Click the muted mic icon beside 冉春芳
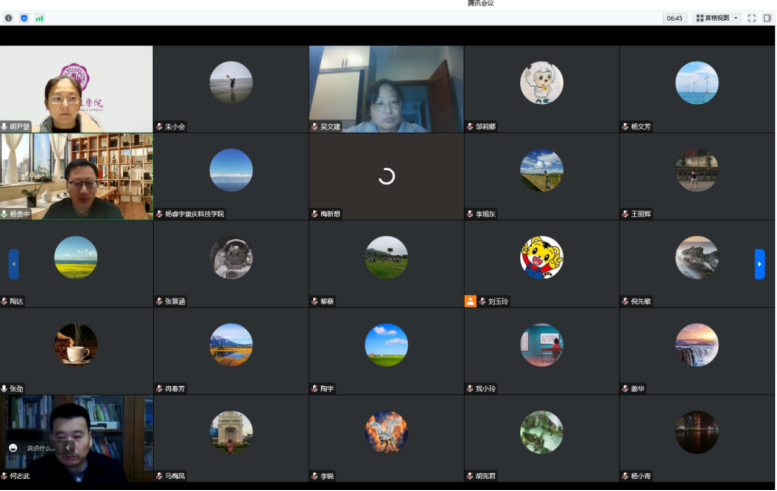The image size is (777, 491). 159,389
